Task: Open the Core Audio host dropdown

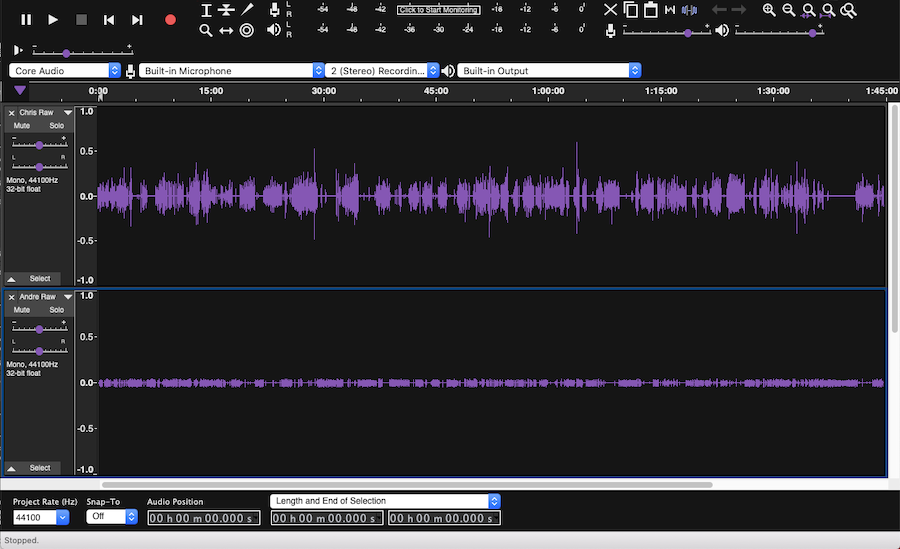Action: [65, 71]
